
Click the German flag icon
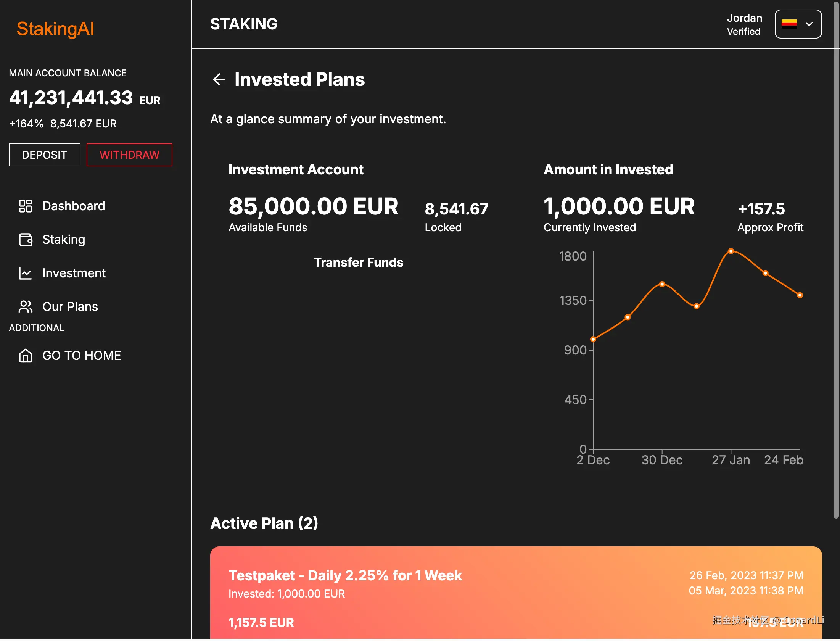(x=789, y=24)
